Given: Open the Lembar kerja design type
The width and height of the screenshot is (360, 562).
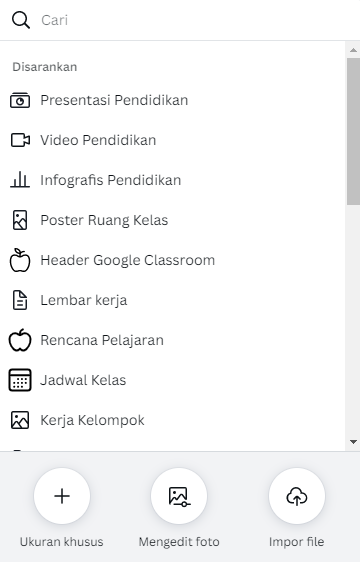Looking at the screenshot, I should pos(172,300).
